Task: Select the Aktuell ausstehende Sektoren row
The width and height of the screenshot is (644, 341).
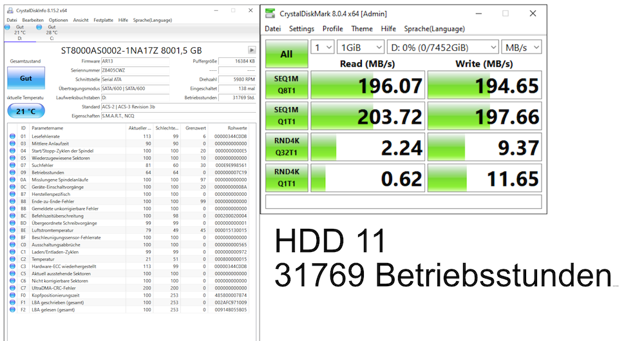Action: point(129,273)
